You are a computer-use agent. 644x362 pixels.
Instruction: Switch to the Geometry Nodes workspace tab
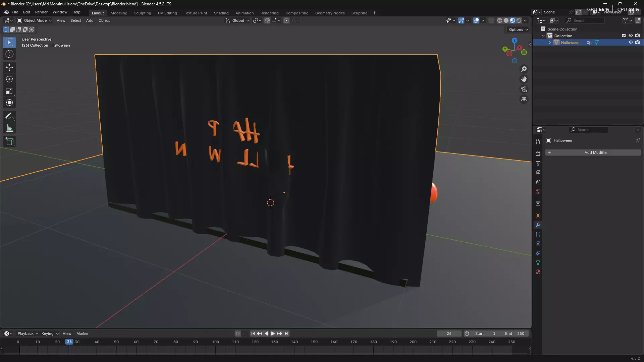click(x=330, y=13)
